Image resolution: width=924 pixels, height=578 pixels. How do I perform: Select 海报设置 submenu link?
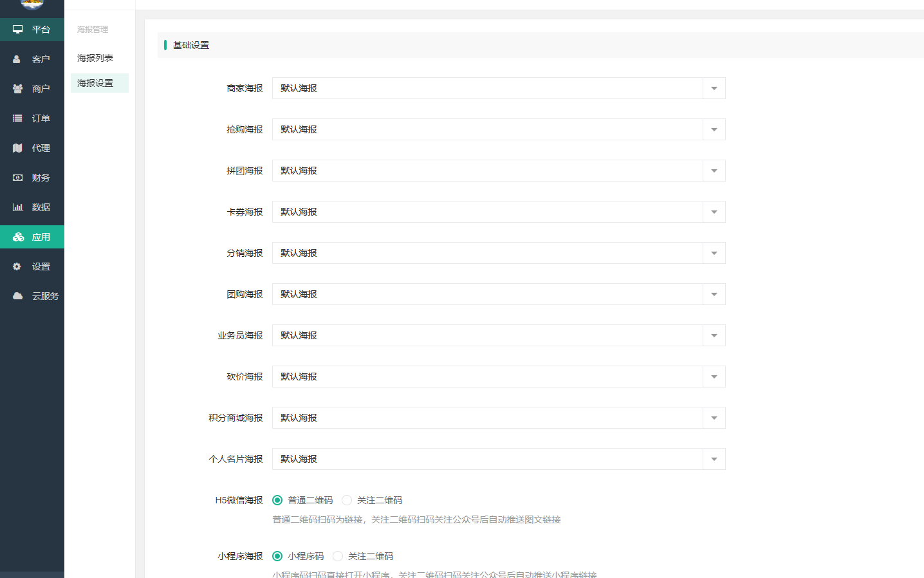(x=100, y=83)
